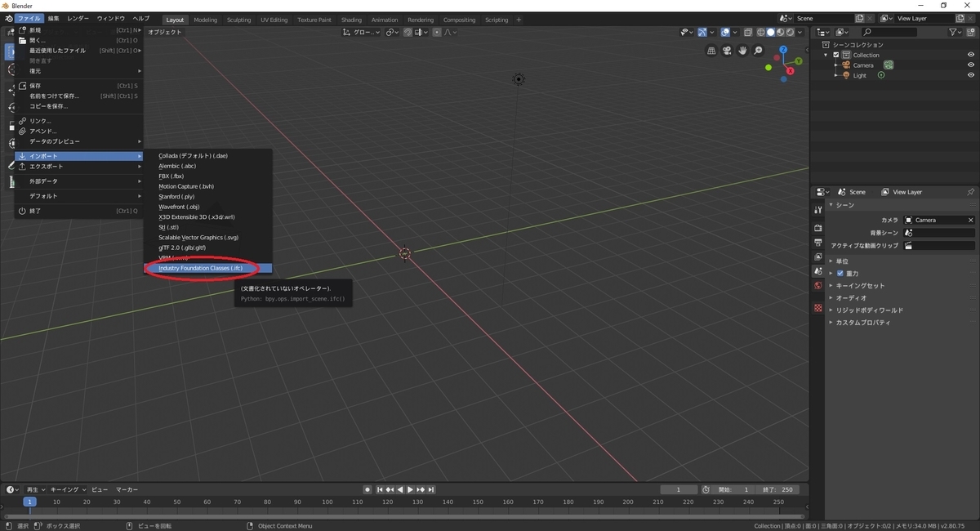This screenshot has height=531, width=980.
Task: Open the View Layer properties tab icon
Action: tap(817, 257)
